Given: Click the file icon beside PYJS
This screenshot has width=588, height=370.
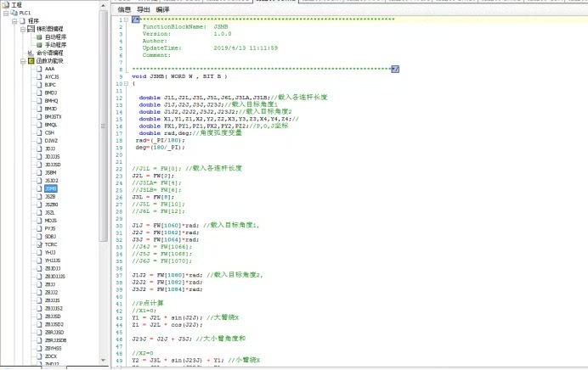Looking at the screenshot, I should click(39, 228).
